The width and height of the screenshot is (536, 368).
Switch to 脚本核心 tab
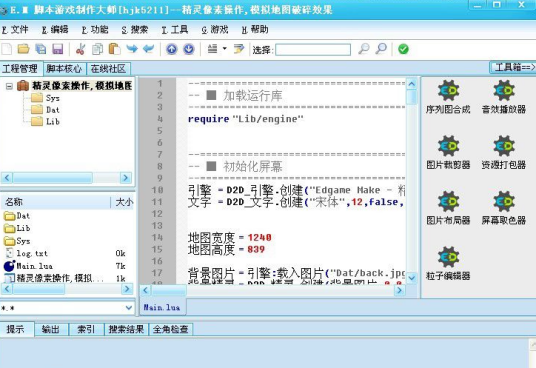click(x=64, y=69)
